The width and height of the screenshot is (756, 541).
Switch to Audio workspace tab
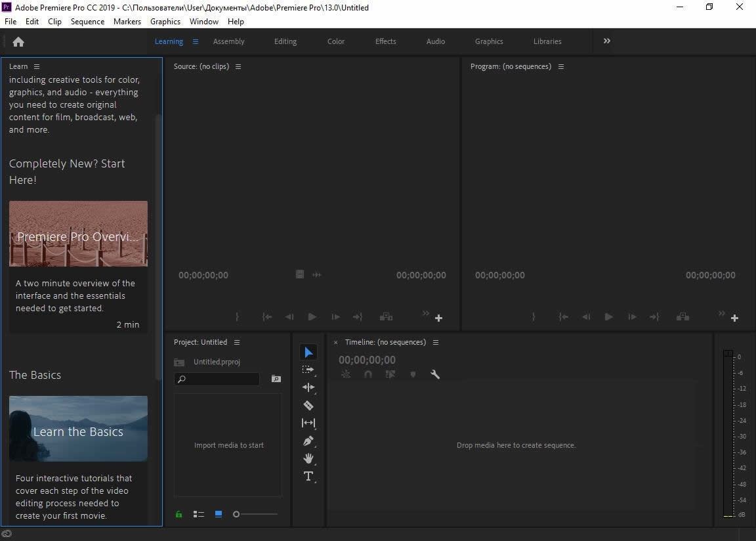[436, 41]
